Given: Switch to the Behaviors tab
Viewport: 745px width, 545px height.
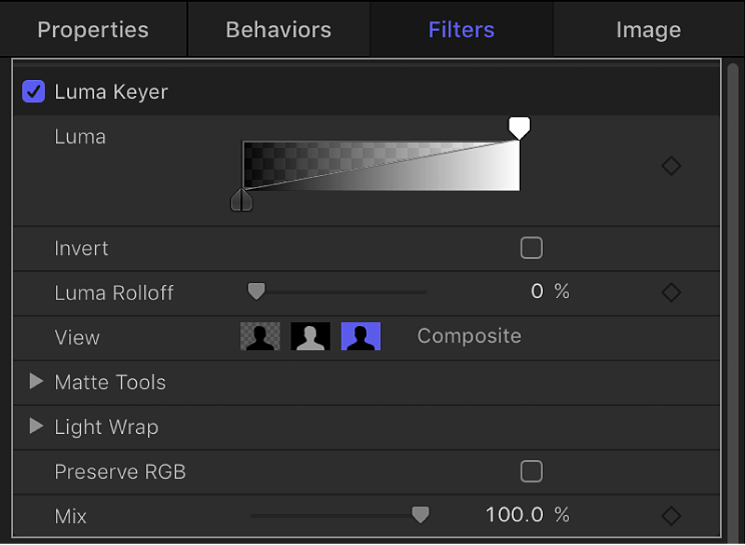Looking at the screenshot, I should click(279, 30).
